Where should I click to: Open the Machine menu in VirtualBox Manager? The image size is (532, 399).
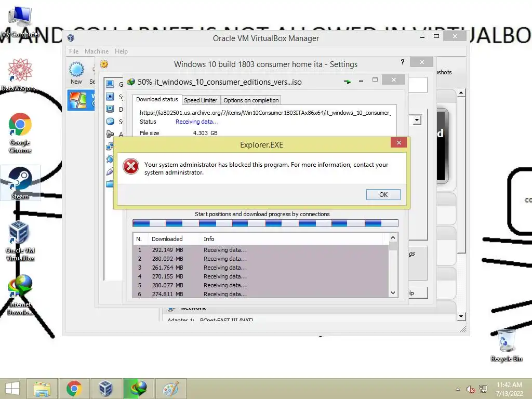point(97,51)
